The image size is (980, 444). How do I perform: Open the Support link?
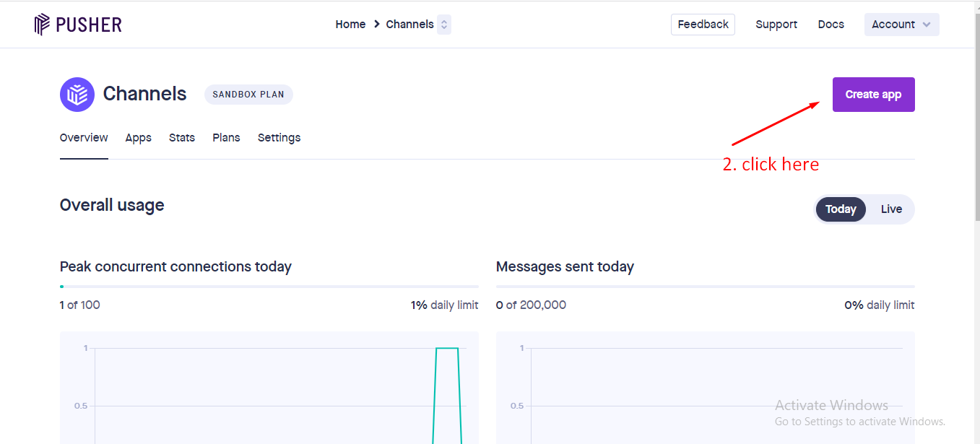coord(776,25)
